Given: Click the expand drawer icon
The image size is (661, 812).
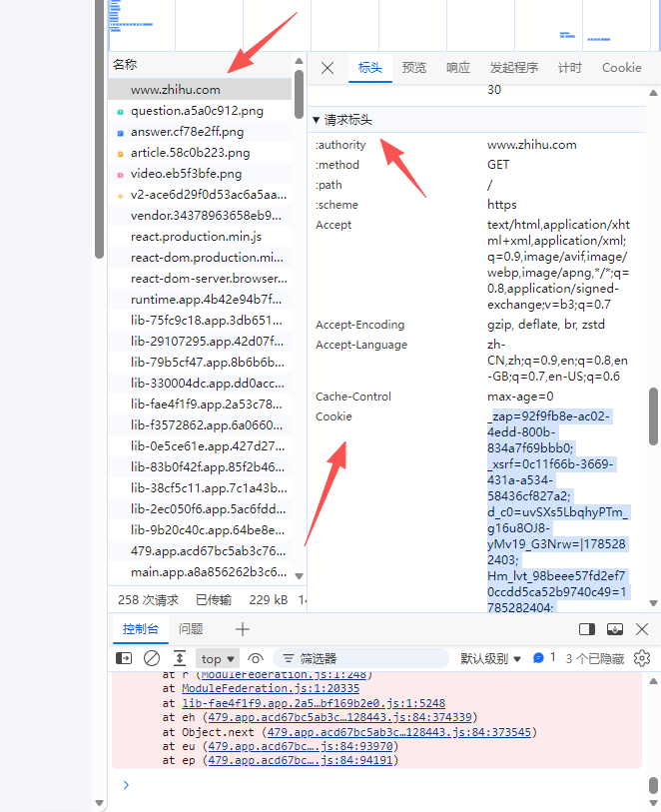Looking at the screenshot, I should click(615, 629).
